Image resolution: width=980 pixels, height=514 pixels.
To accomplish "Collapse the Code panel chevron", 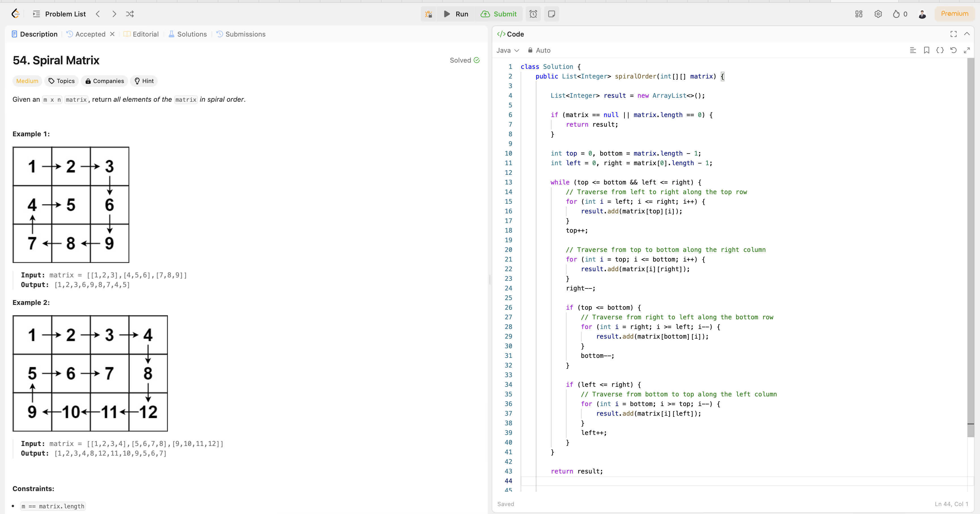I will pos(967,34).
